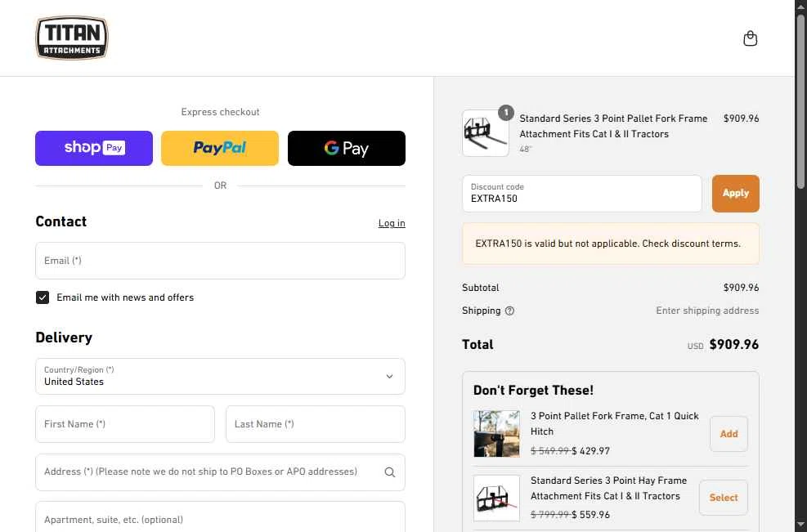Apply the EXTRA150 discount code
Viewport: 807px width, 532px height.
click(x=736, y=194)
